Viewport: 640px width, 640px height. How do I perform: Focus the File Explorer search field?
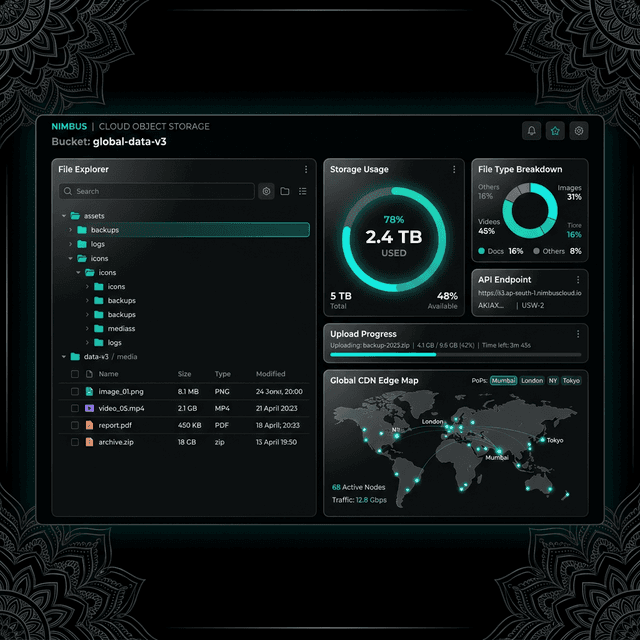[157, 191]
